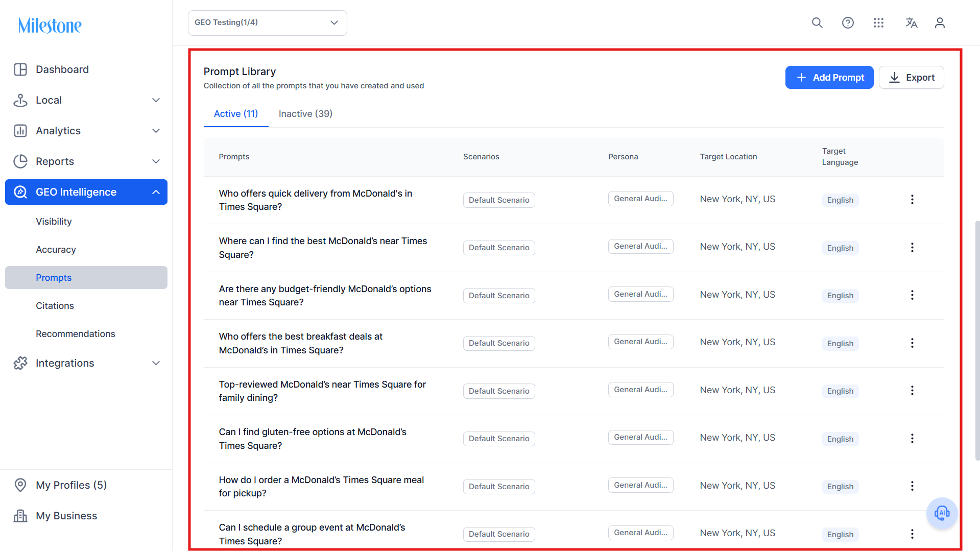
Task: Open the search icon in header
Action: tap(817, 23)
